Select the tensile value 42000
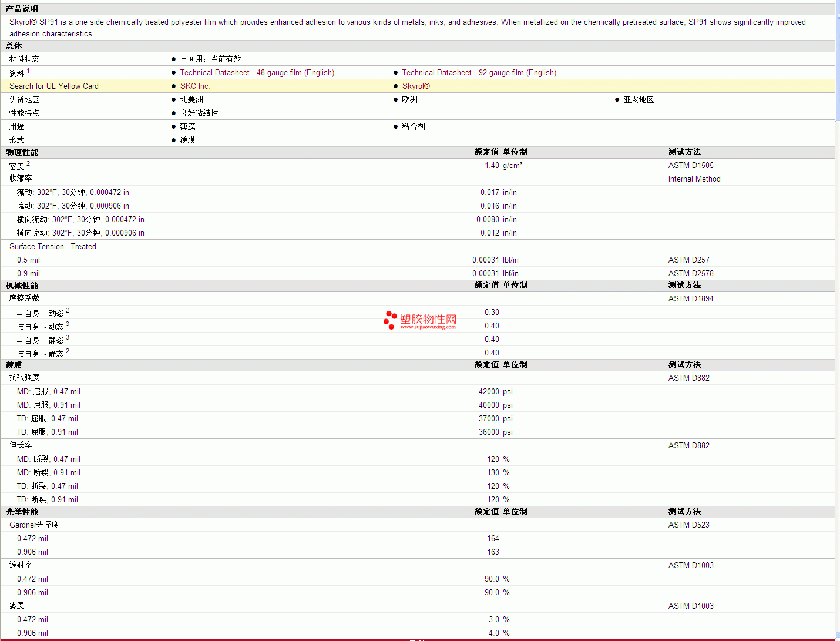The height and width of the screenshot is (641, 840). 489,392
